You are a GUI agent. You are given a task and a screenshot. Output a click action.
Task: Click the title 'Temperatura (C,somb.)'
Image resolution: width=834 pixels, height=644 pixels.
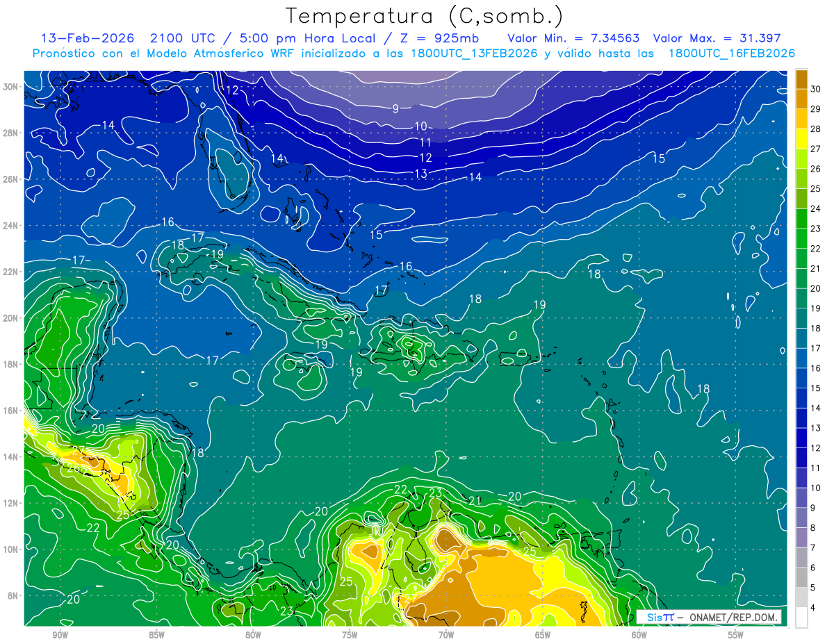pyautogui.click(x=425, y=16)
